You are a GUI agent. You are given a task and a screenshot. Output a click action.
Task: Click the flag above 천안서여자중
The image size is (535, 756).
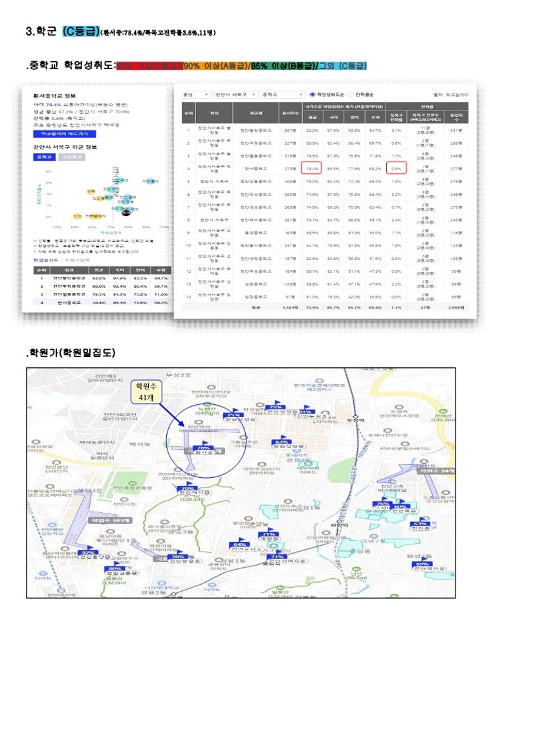click(278, 555)
